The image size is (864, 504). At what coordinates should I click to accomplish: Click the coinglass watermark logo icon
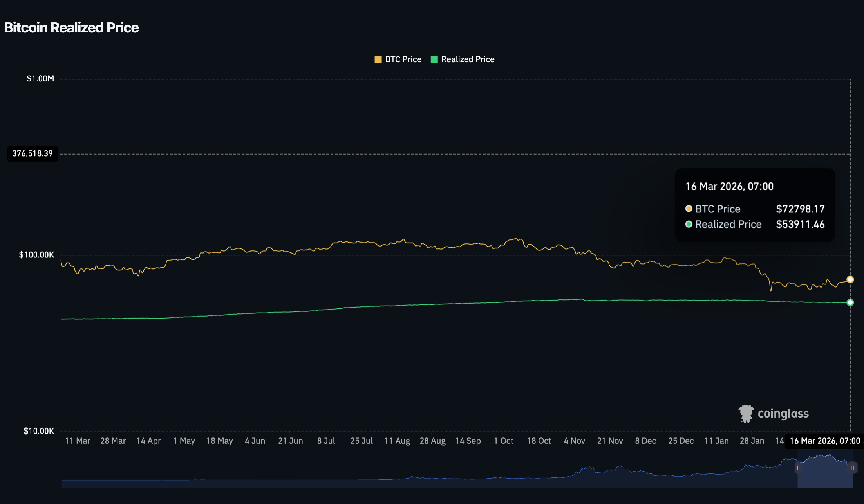(746, 414)
